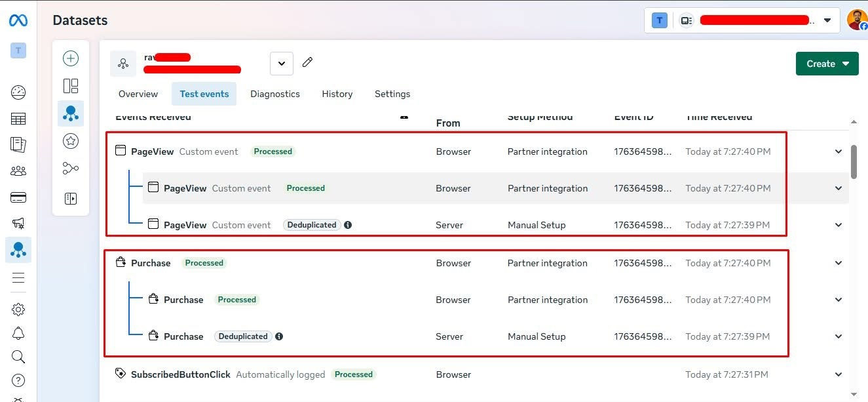868x402 pixels.
Task: Open the dataset switcher dropdown arrow
Action: (x=282, y=64)
